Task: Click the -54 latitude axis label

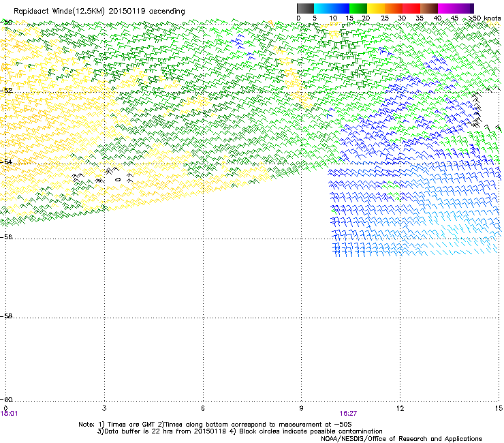Action: (x=7, y=162)
